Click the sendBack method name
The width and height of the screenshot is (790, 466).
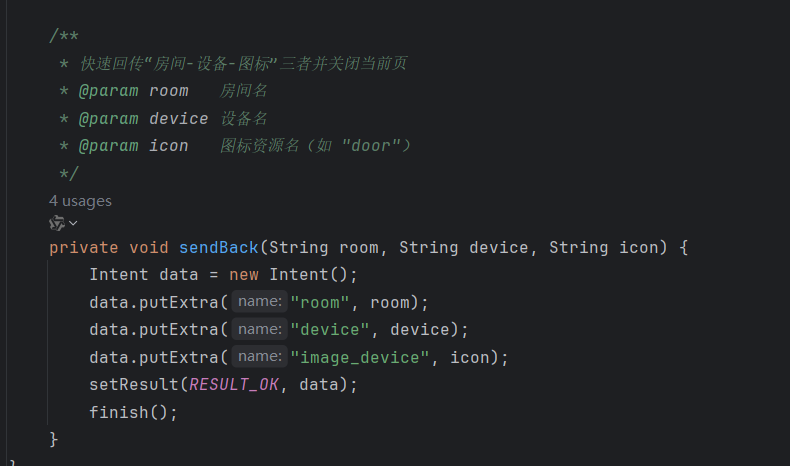[219, 247]
